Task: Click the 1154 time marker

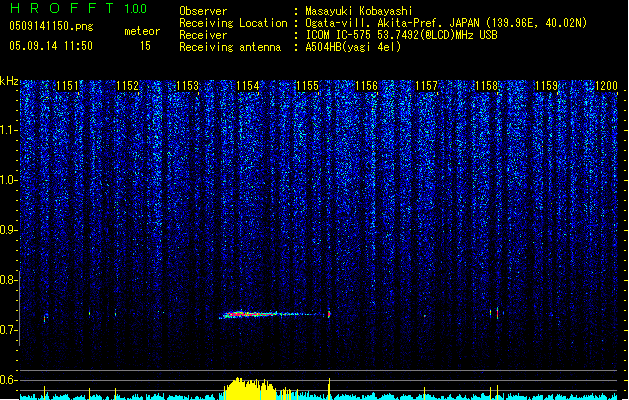Action: pos(248,86)
